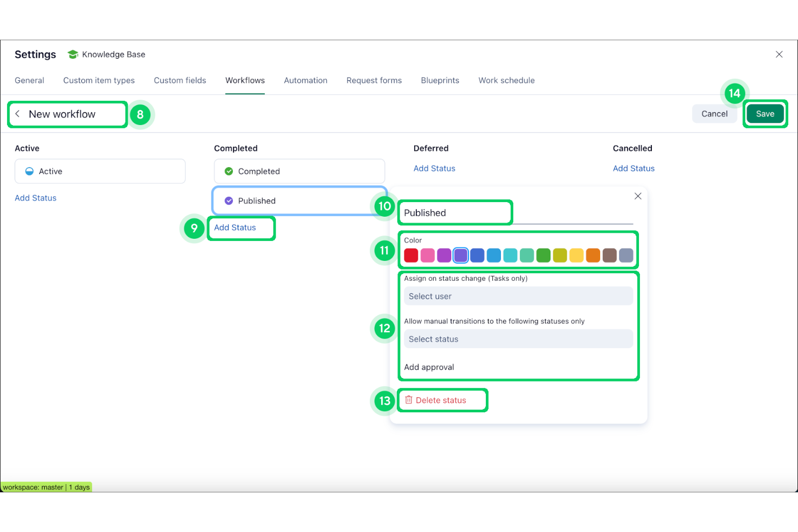The image size is (798, 532).
Task: Open the Select status dropdown
Action: 518,338
